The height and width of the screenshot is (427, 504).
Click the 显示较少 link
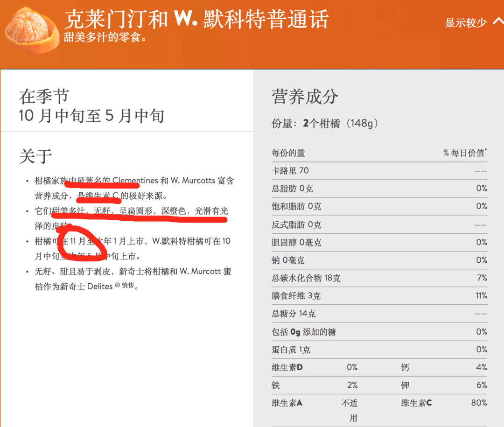[465, 22]
